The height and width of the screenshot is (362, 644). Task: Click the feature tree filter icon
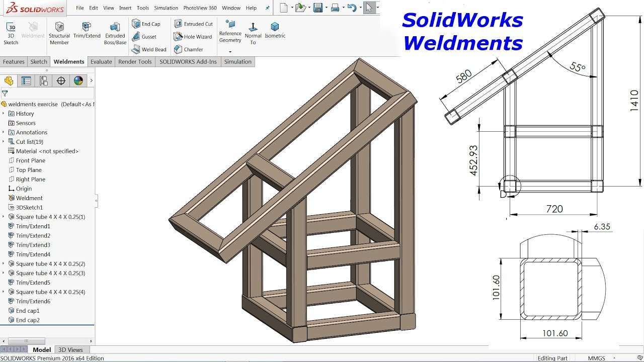coord(5,93)
